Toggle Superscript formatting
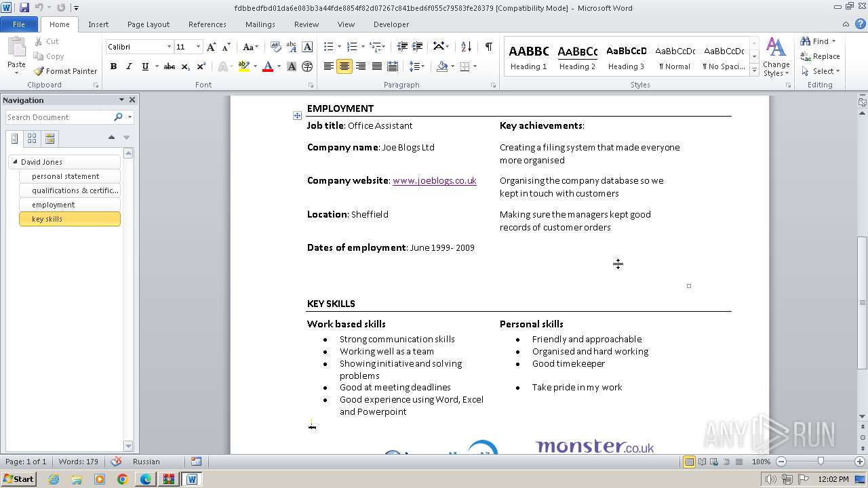868x488 pixels. click(x=201, y=66)
